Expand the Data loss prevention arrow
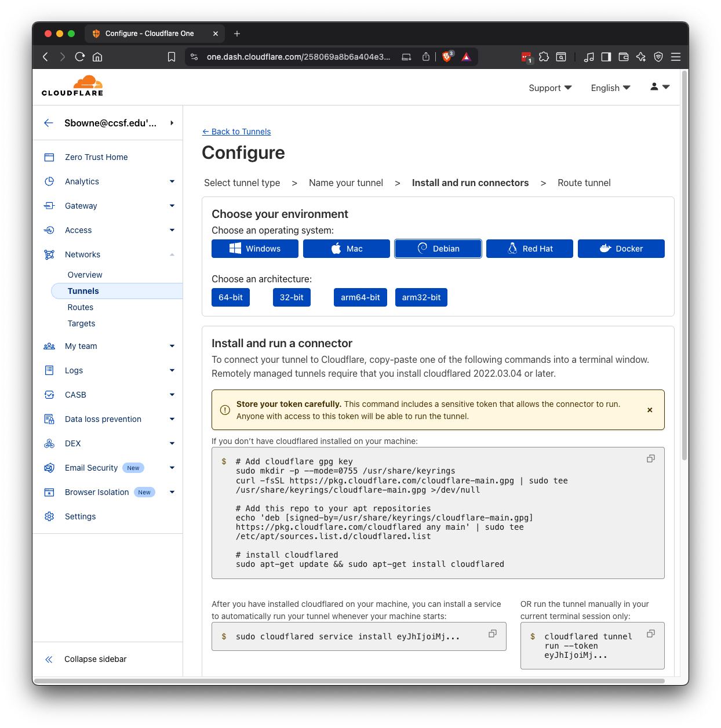721x728 pixels. 172,419
